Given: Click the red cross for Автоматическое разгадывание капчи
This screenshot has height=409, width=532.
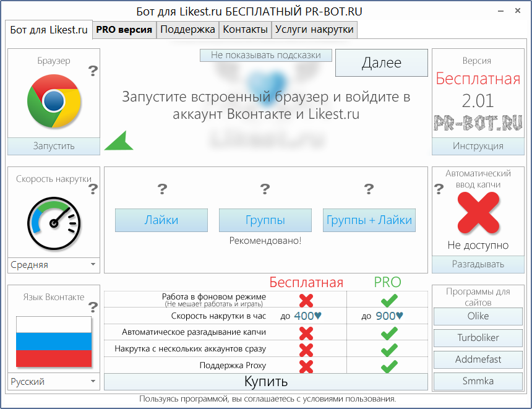Looking at the screenshot, I should pyautogui.click(x=306, y=333).
